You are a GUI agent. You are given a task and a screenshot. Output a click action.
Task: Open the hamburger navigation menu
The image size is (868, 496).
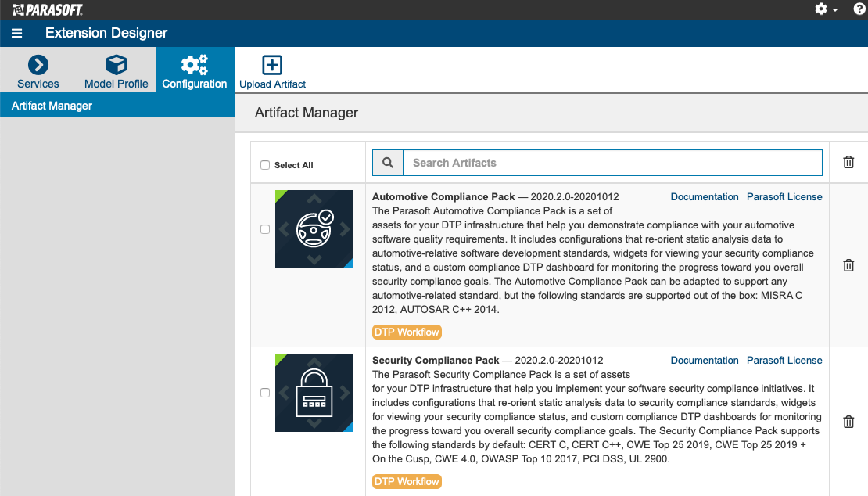pos(16,33)
